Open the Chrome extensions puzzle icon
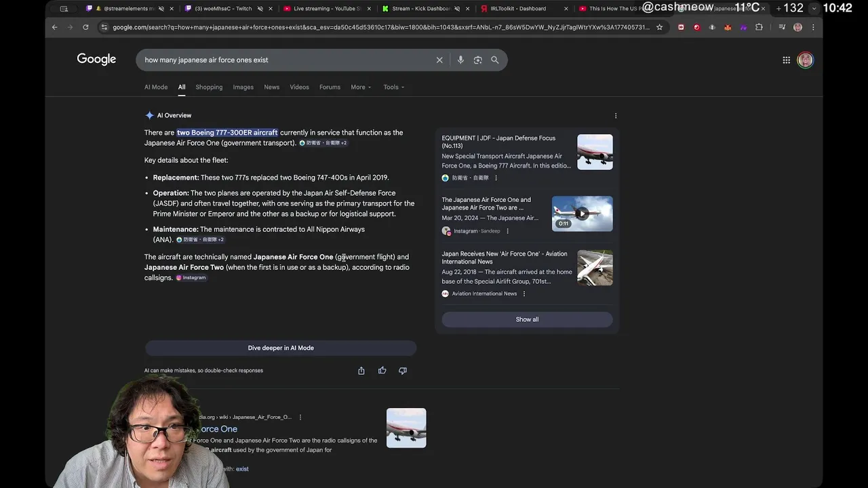 click(x=759, y=27)
